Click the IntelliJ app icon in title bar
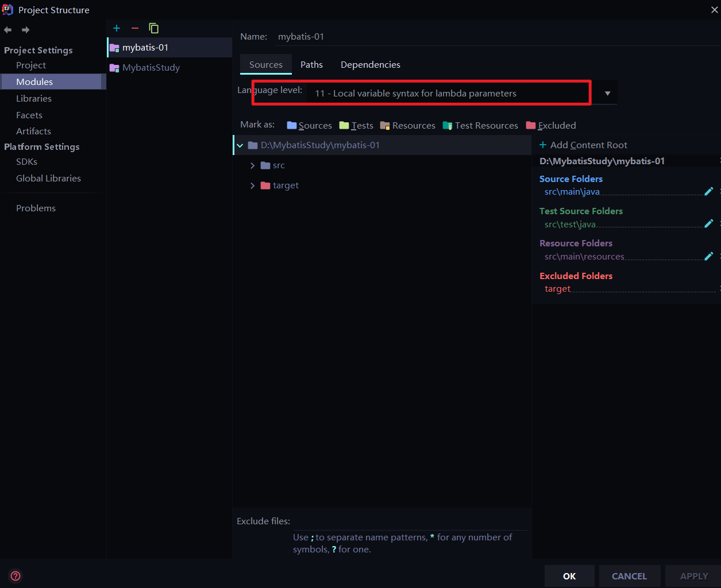Image resolution: width=721 pixels, height=588 pixels. 8,9
